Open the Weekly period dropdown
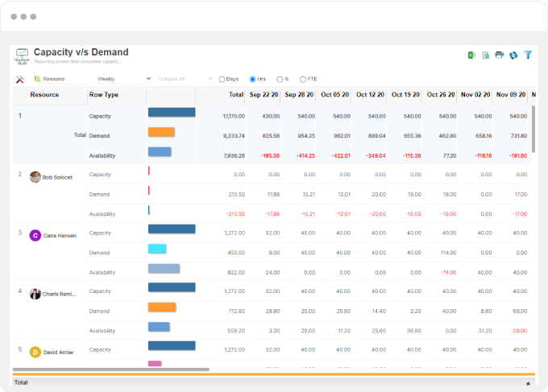548x392 pixels. 124,79
